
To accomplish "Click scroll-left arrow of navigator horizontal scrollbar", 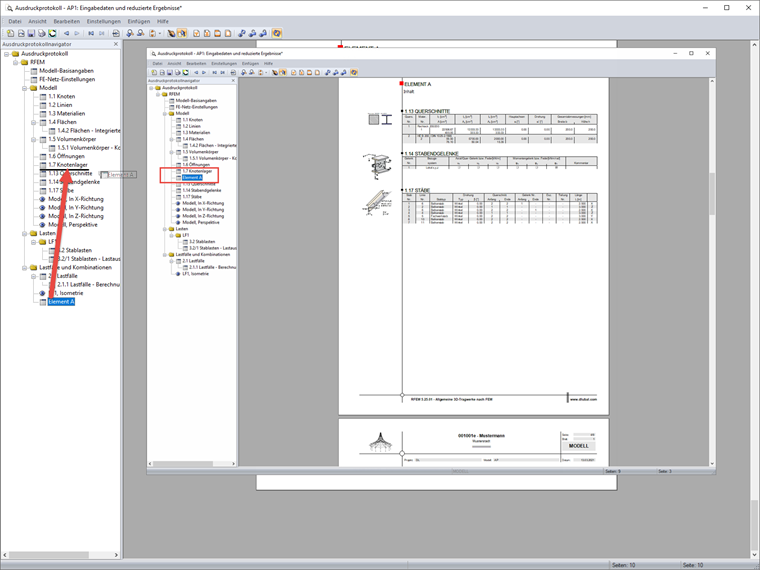I will (x=5, y=555).
